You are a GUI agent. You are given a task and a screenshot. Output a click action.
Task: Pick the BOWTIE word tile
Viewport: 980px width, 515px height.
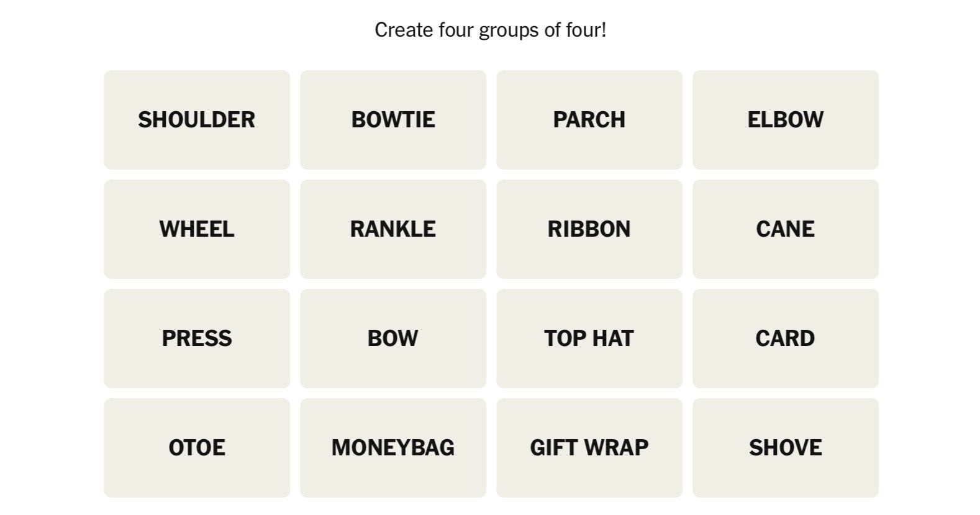coord(392,120)
